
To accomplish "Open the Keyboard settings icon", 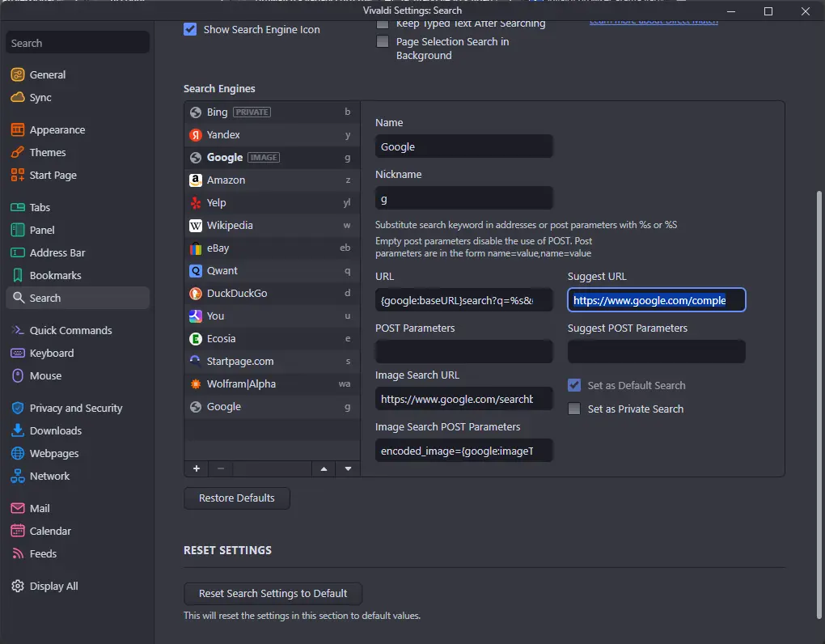I will tap(17, 353).
